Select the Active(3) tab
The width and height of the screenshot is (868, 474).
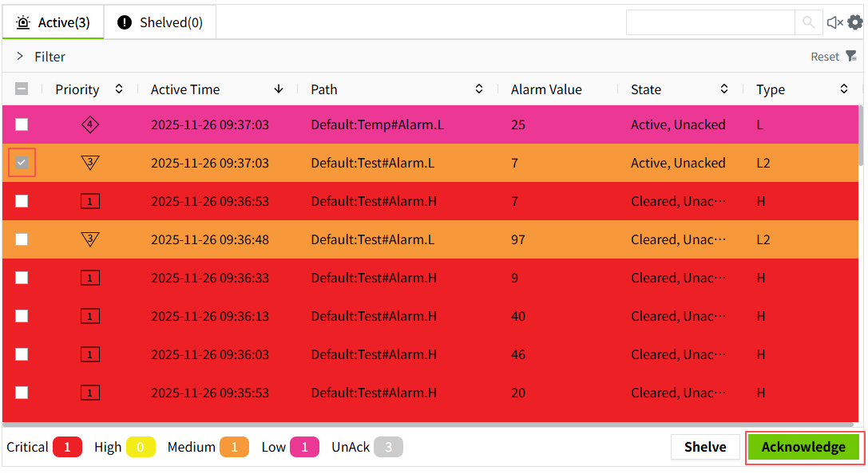54,22
